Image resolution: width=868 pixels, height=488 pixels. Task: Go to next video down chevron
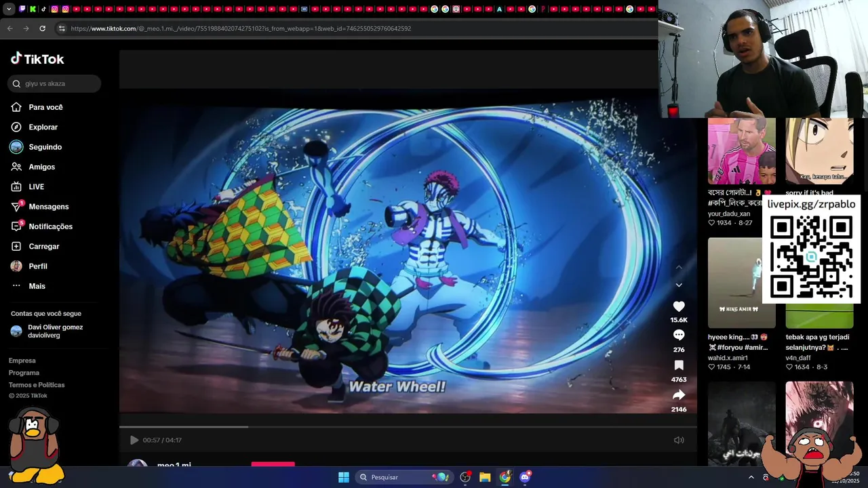click(x=679, y=285)
